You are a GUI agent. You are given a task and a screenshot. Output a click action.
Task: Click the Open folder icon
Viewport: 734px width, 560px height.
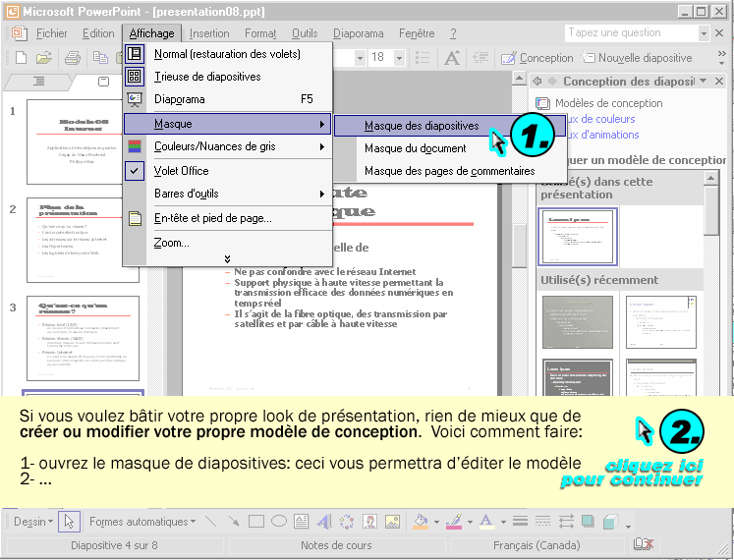tap(44, 58)
